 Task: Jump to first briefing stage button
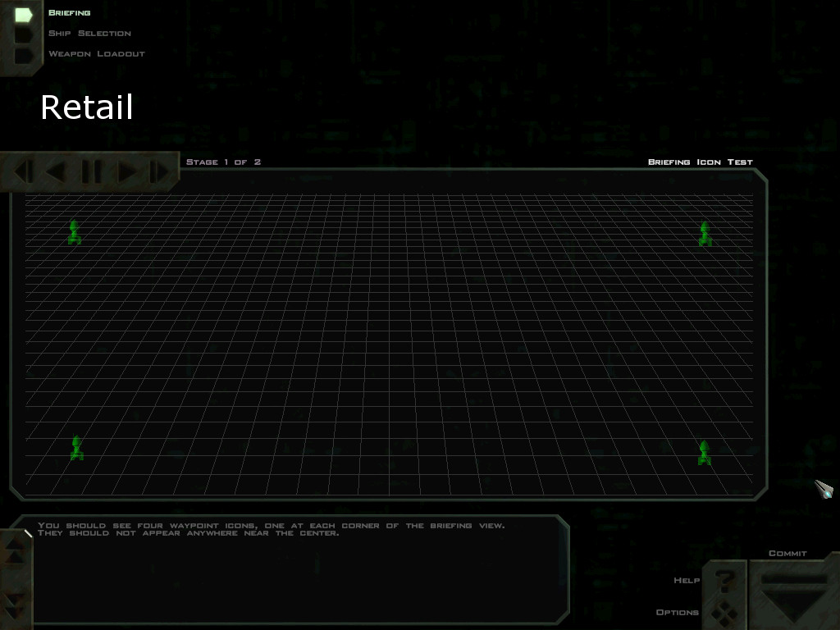tap(22, 171)
